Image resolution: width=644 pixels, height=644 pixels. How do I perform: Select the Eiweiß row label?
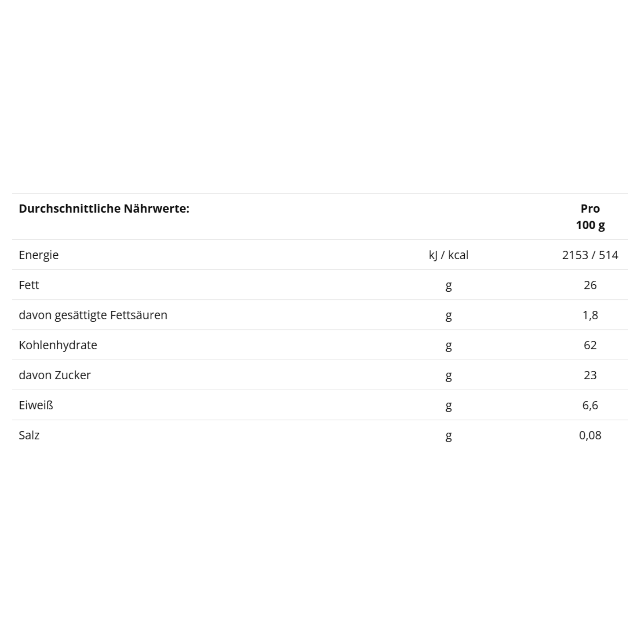coord(36,405)
